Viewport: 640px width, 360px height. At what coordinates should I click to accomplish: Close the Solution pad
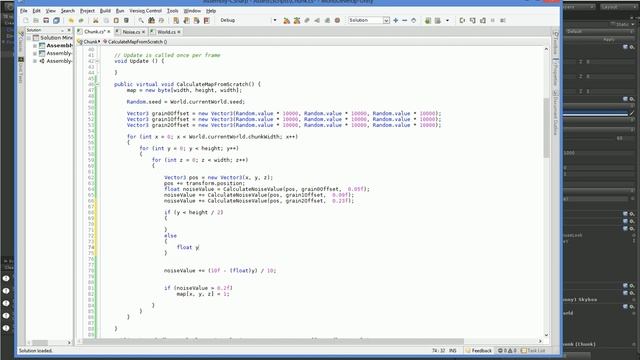(x=69, y=30)
